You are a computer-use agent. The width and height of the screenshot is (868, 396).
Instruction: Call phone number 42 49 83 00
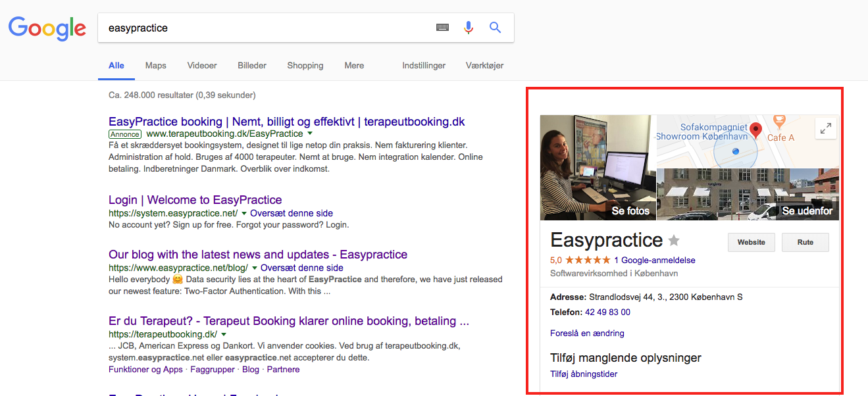(x=608, y=312)
